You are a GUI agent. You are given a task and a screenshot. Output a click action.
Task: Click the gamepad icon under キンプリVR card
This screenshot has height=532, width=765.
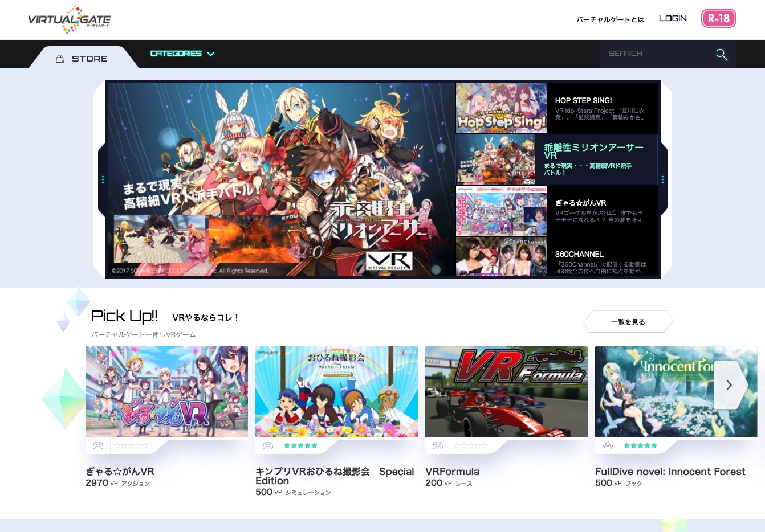pyautogui.click(x=268, y=445)
